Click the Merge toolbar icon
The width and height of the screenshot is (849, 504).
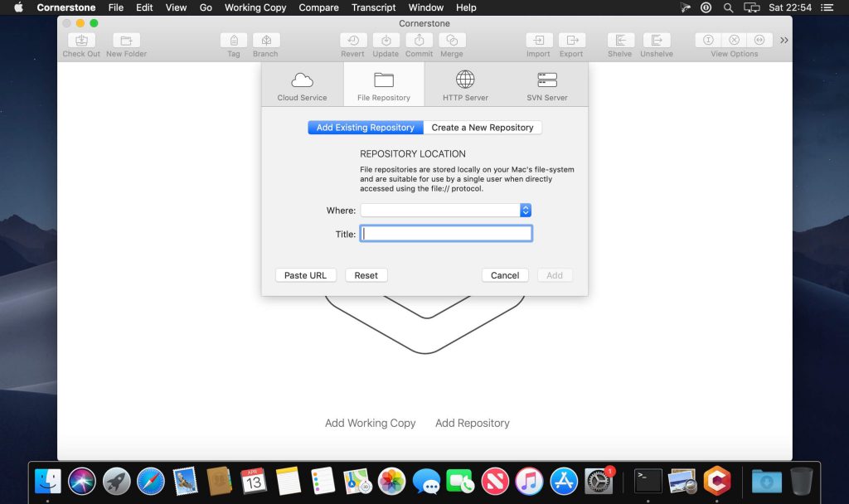(x=452, y=41)
